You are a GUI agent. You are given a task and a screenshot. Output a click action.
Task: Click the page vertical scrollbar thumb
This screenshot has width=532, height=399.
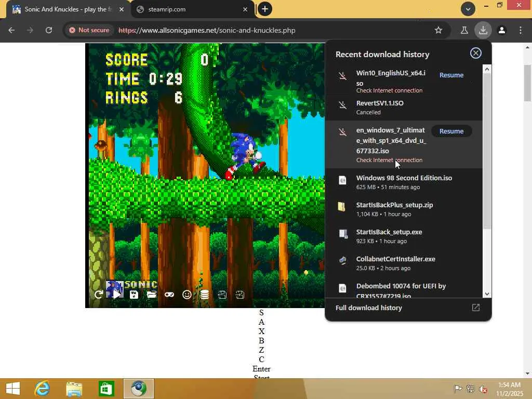tap(527, 83)
